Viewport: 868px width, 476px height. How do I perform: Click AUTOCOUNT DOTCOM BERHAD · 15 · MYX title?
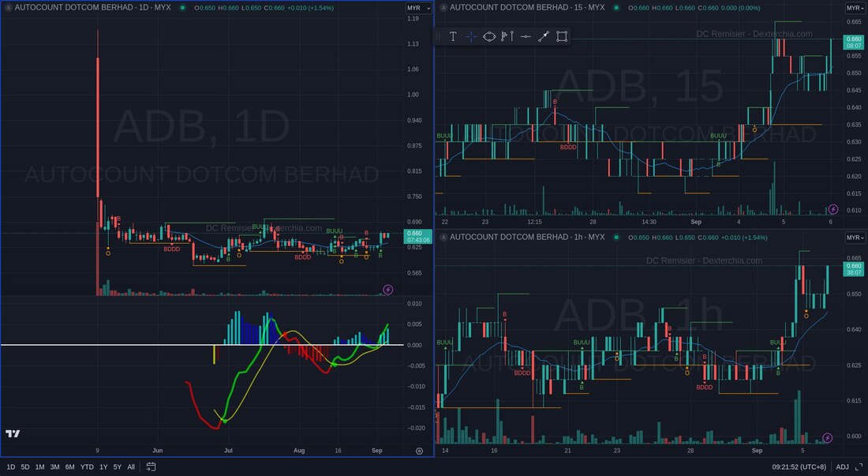[527, 8]
